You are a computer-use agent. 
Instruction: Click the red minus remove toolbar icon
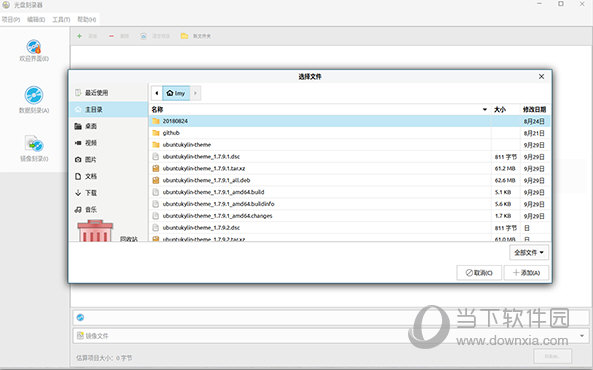tap(111, 36)
